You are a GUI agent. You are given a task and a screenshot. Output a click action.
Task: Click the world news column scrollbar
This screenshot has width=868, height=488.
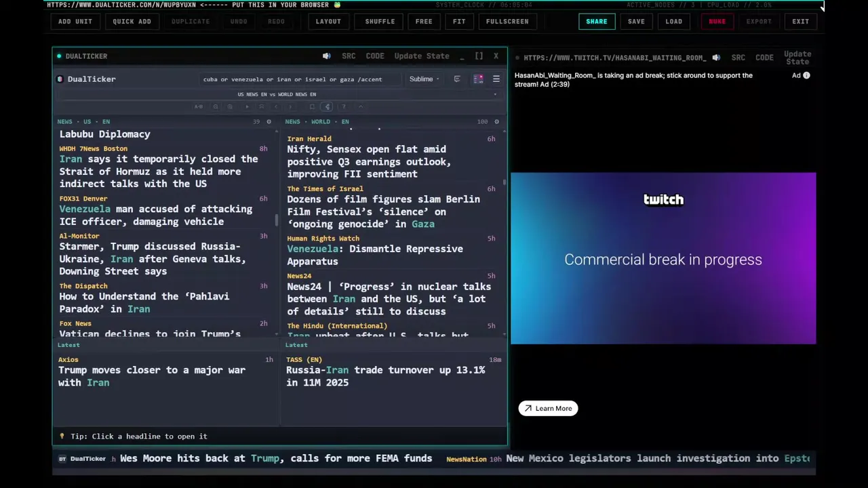click(x=504, y=183)
